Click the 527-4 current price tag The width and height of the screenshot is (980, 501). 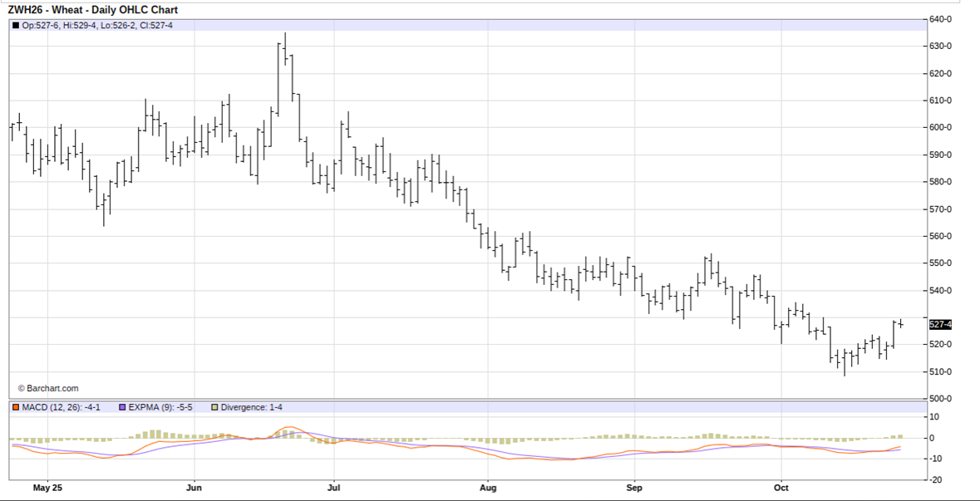(x=941, y=324)
